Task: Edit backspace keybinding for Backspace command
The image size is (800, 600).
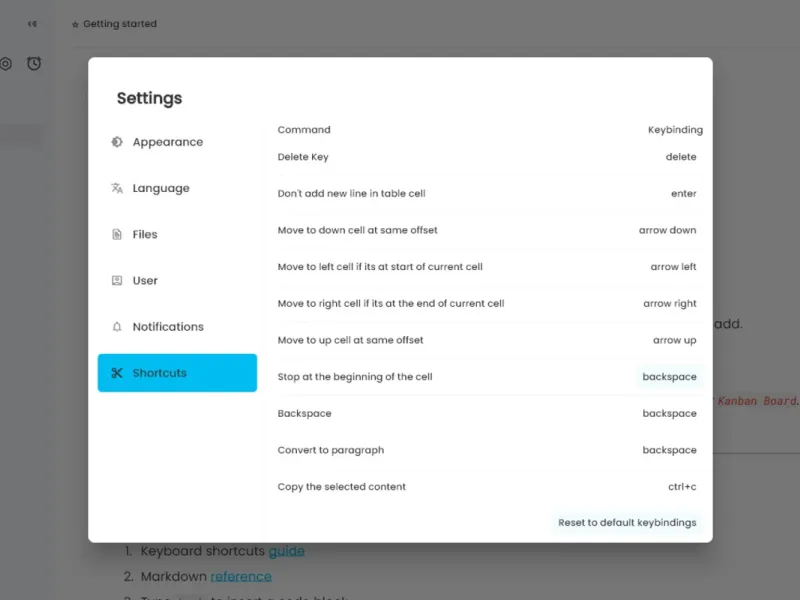Action: click(x=669, y=413)
